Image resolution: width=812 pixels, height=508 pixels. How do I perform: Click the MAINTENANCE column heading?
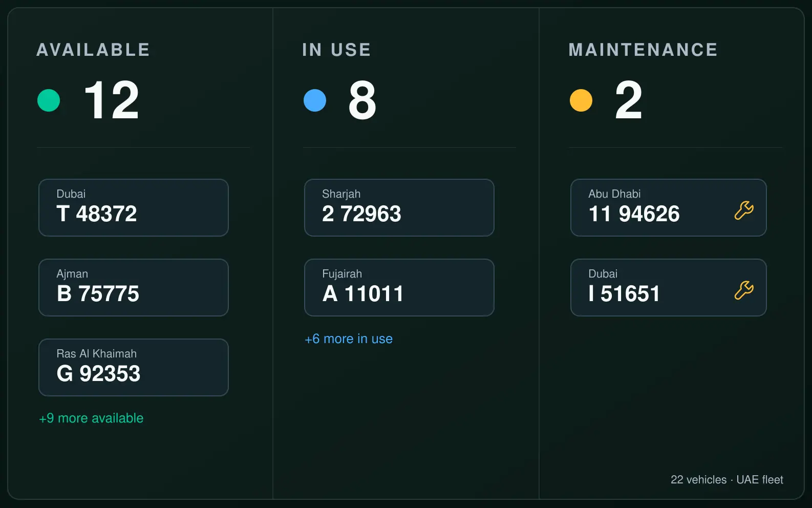(x=643, y=50)
